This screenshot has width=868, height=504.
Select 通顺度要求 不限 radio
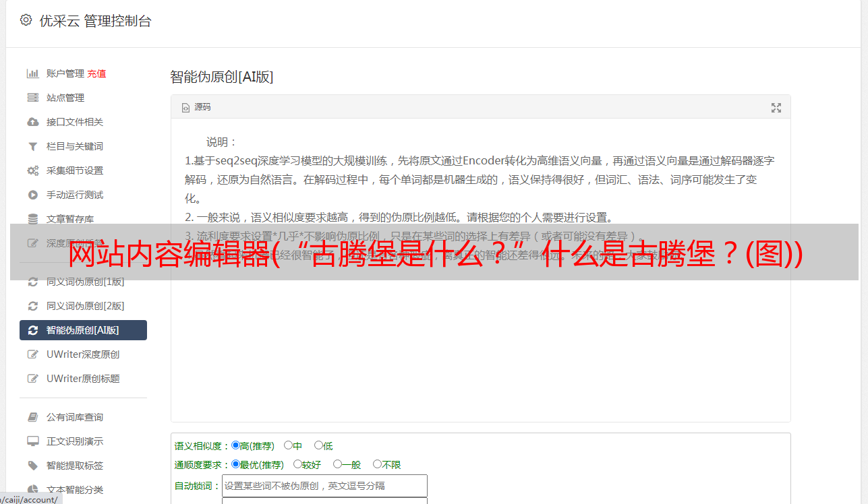click(377, 464)
